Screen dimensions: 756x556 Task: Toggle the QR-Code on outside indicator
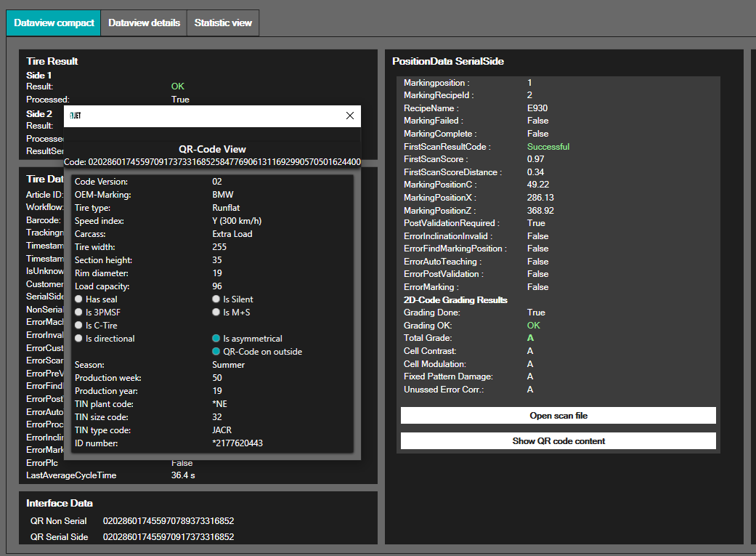pos(216,352)
